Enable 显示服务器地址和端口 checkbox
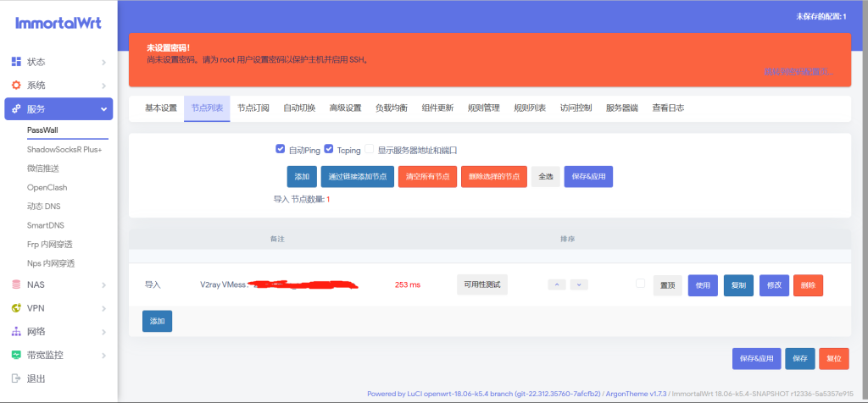868x403 pixels. coord(370,149)
